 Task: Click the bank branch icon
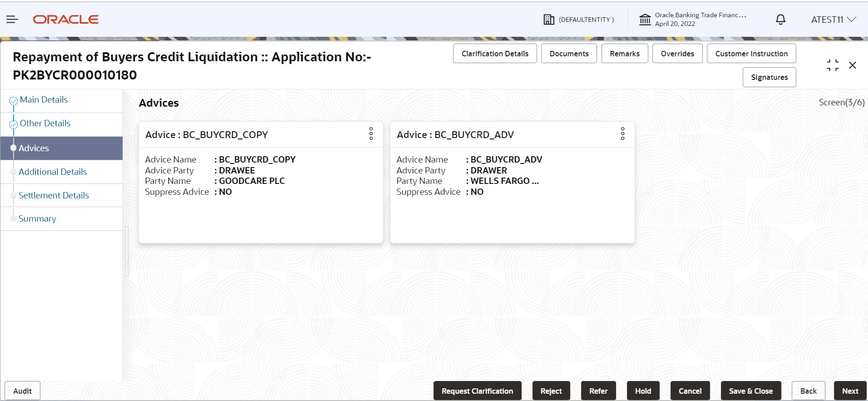click(645, 20)
